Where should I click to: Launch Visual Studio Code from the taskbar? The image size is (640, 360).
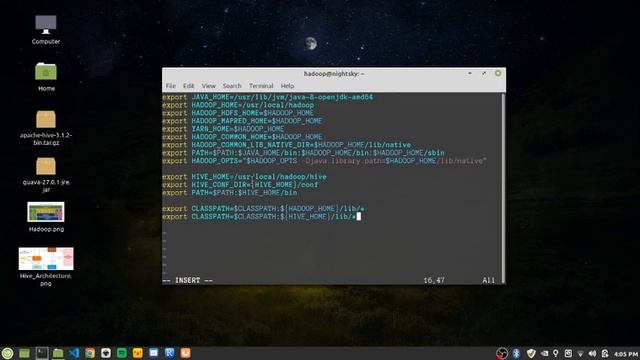pos(74,353)
